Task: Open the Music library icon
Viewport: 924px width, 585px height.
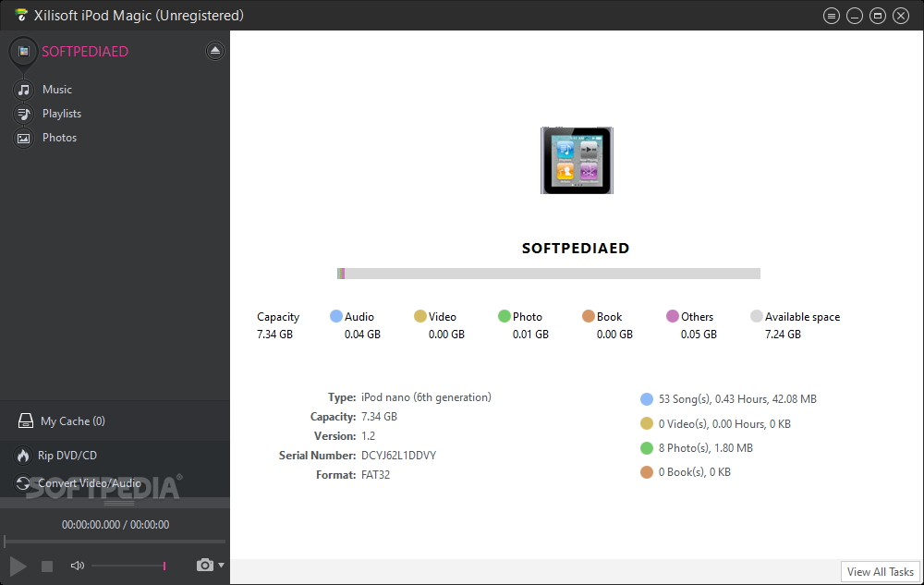Action: coord(23,90)
